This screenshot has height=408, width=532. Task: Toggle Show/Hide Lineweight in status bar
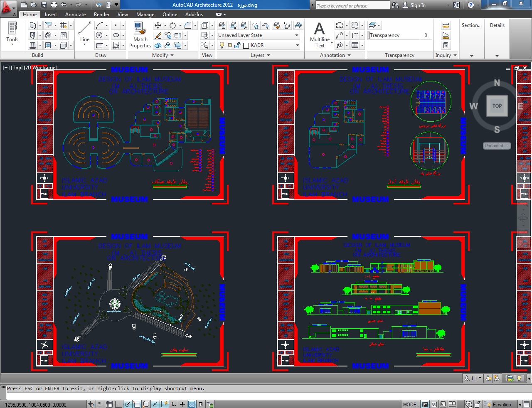pyautogui.click(x=182, y=404)
